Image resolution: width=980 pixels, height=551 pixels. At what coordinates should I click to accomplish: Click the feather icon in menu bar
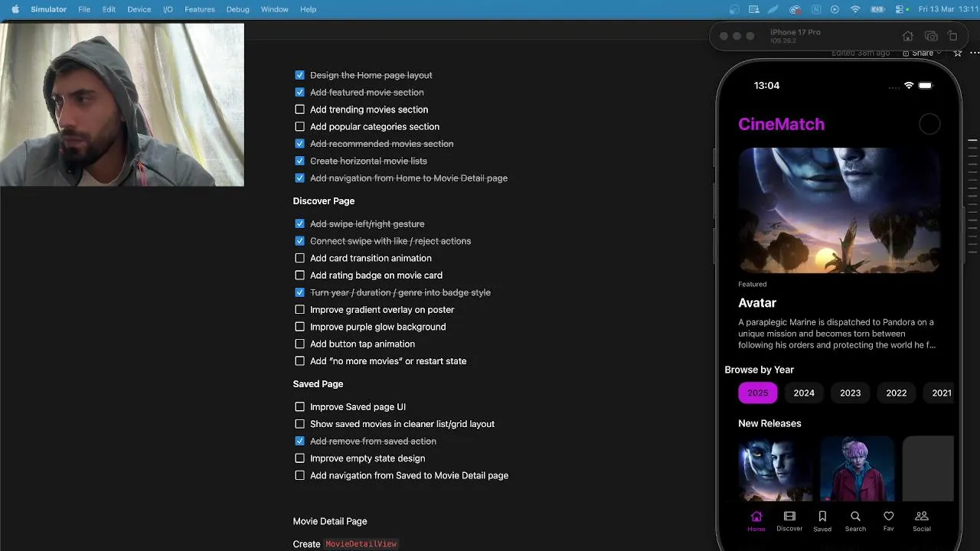[775, 9]
